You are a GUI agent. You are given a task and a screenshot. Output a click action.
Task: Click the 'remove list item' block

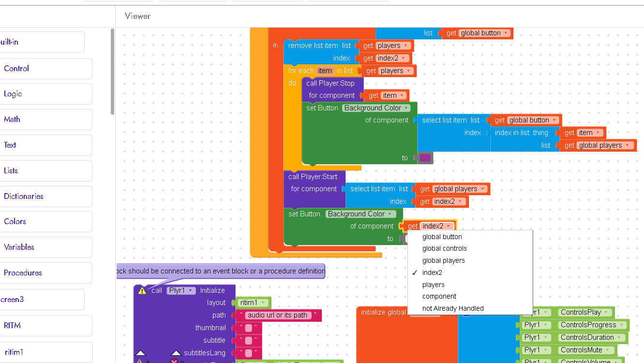click(313, 45)
